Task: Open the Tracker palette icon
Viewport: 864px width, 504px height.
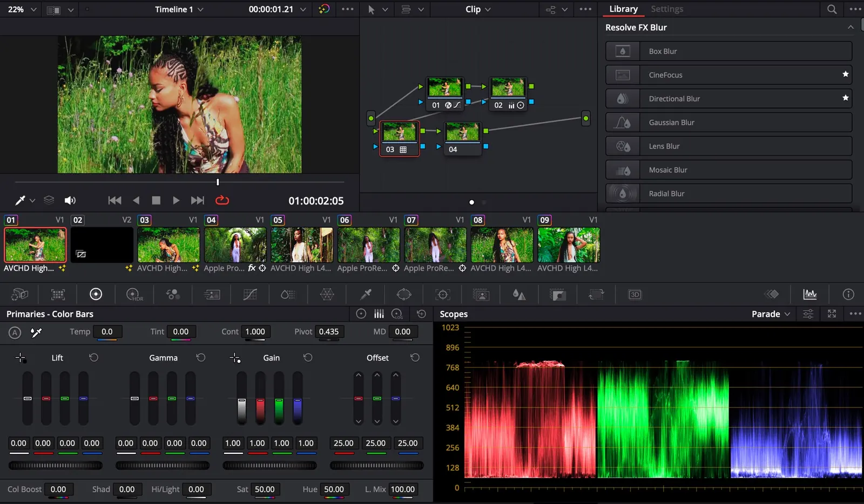Action: click(443, 295)
